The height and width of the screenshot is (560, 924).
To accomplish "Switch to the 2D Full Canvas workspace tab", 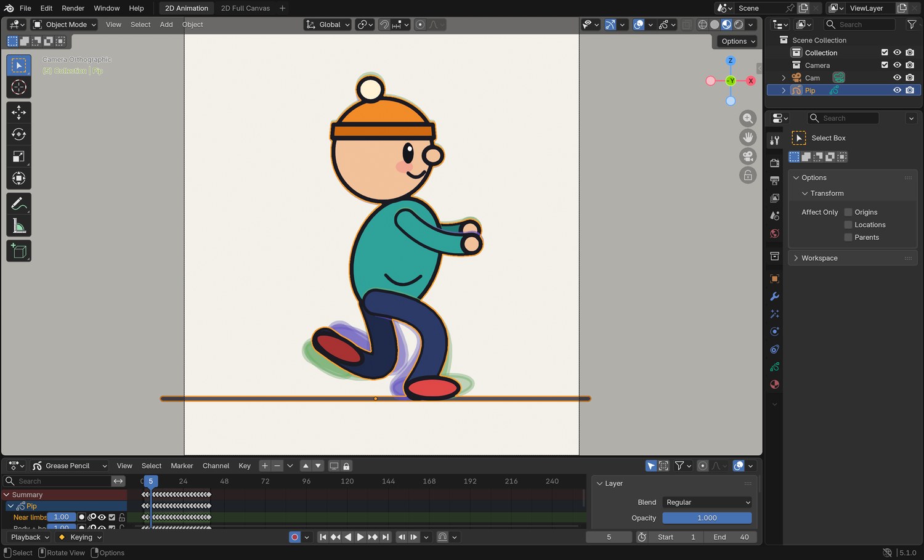I will [245, 8].
